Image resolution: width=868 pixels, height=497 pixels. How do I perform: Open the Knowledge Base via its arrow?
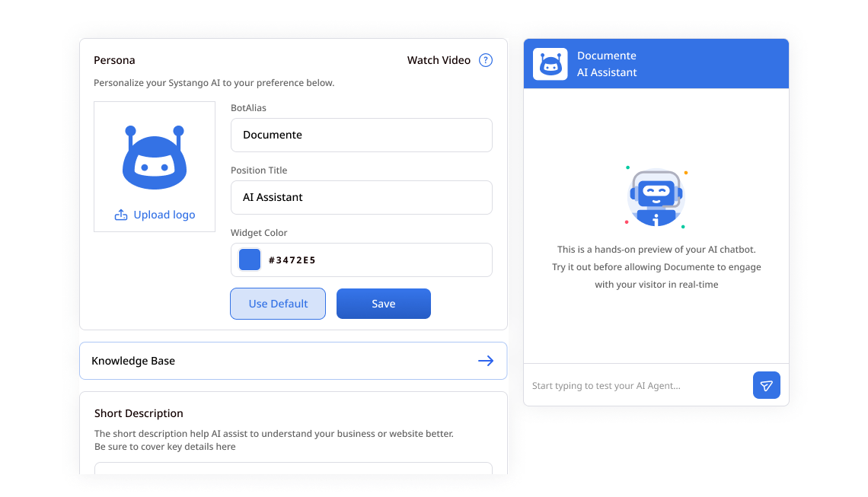coord(486,361)
